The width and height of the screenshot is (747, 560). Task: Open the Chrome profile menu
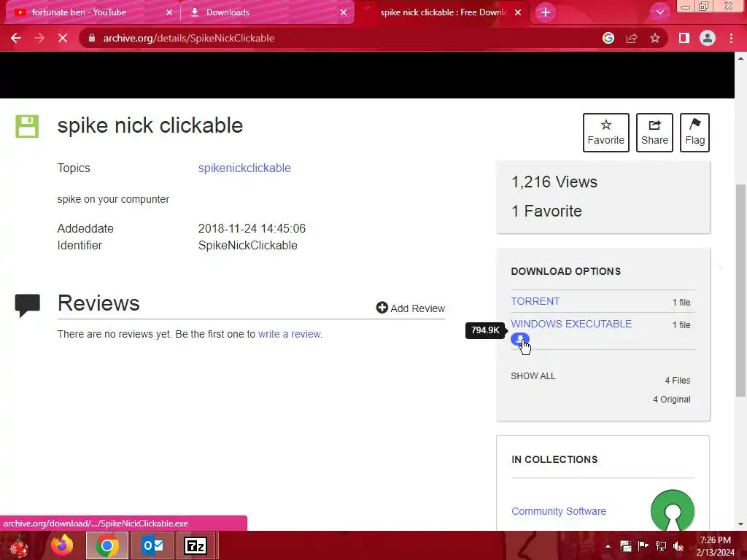pyautogui.click(x=708, y=38)
